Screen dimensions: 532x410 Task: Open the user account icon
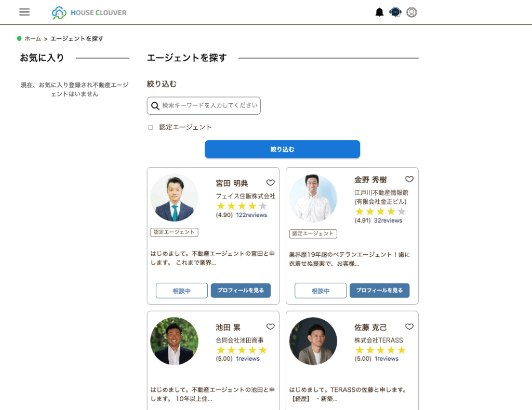tap(411, 12)
